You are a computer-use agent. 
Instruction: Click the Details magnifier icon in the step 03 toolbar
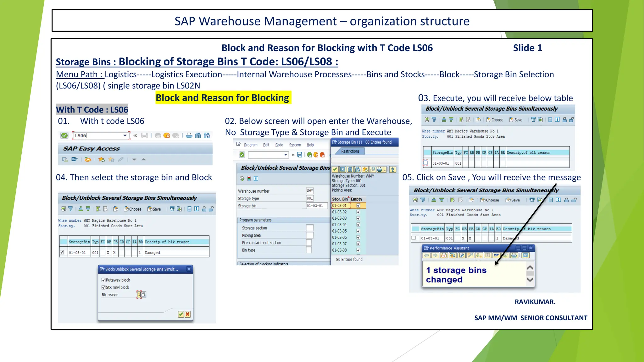427,119
